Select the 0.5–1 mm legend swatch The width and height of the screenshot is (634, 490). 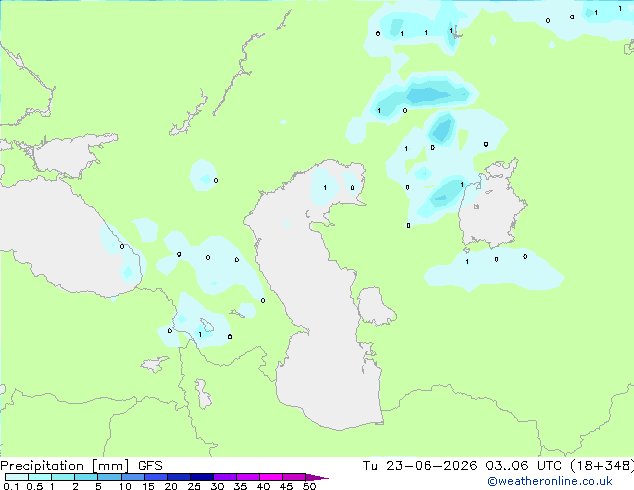[x=40, y=477]
